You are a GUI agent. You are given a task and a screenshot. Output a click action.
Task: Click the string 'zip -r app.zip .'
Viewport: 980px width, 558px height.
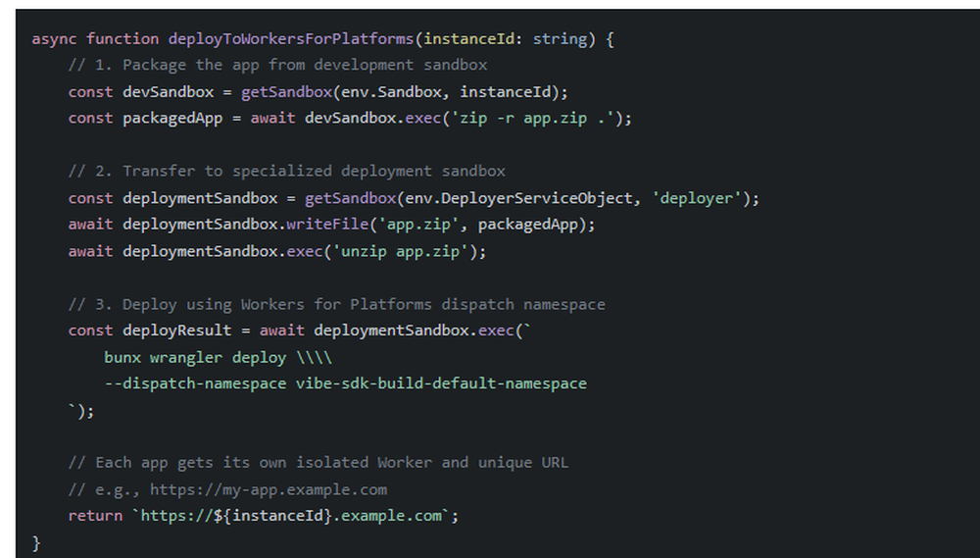pos(532,119)
